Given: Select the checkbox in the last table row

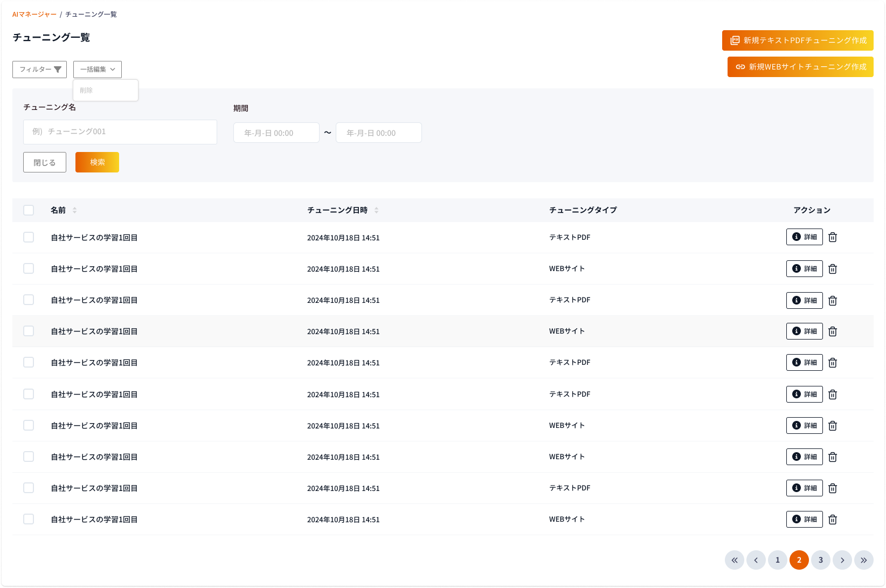Looking at the screenshot, I should (29, 519).
